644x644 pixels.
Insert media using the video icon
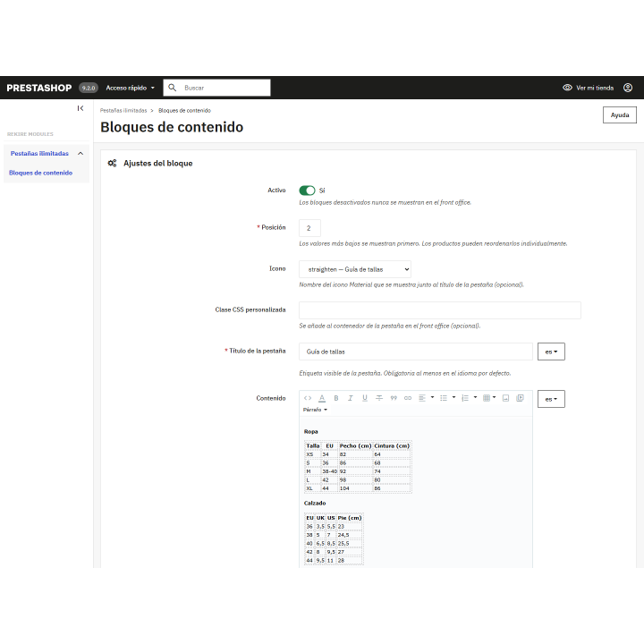point(520,398)
